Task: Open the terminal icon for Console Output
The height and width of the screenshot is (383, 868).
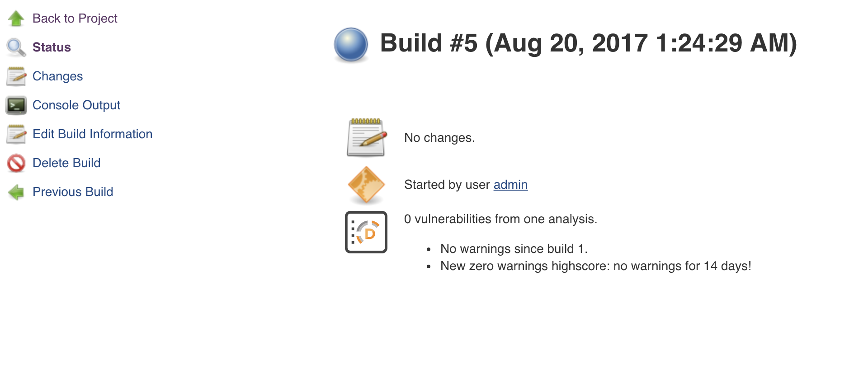Action: point(16,105)
